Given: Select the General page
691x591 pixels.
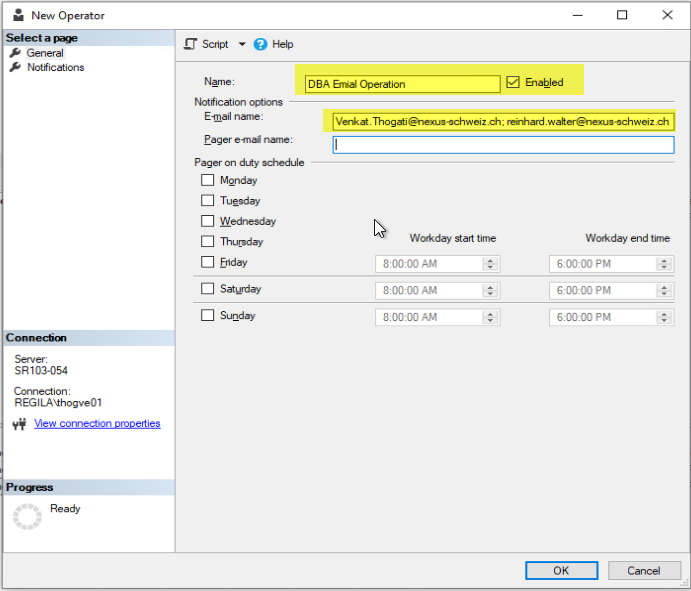Looking at the screenshot, I should 45,53.
